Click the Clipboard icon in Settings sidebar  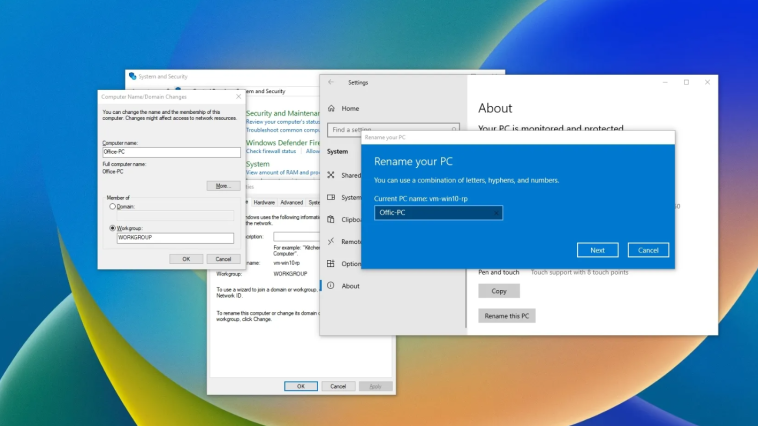pos(331,219)
